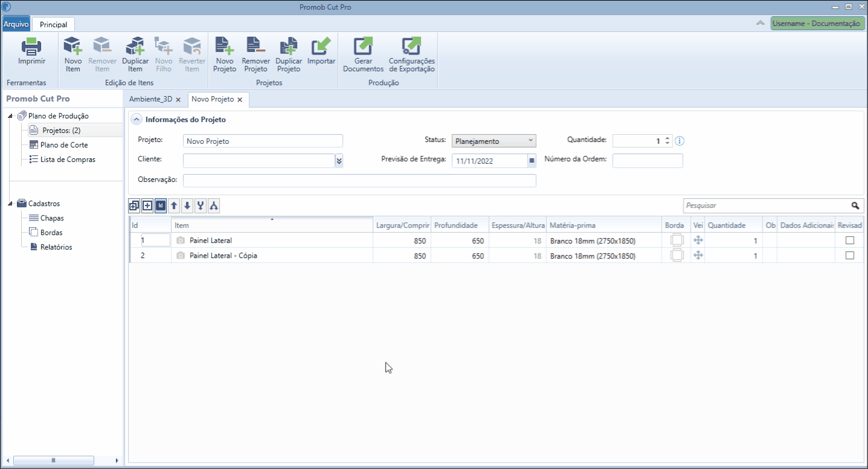
Task: Collapse the Informações do Projeto section
Action: point(137,120)
